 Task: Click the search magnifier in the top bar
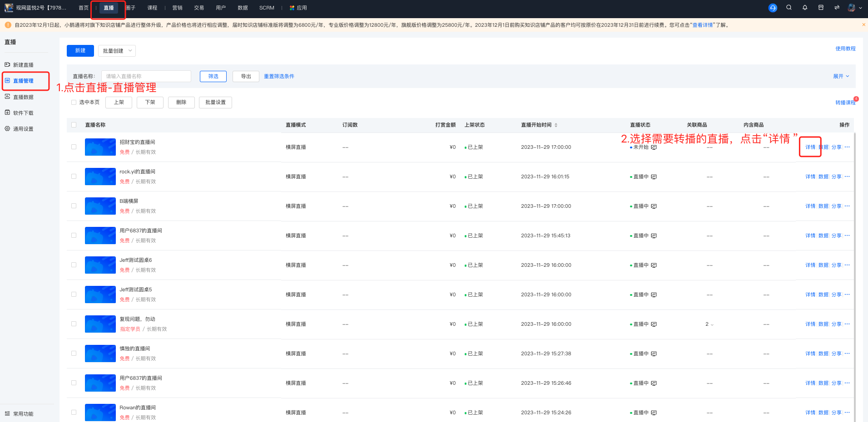[789, 7]
